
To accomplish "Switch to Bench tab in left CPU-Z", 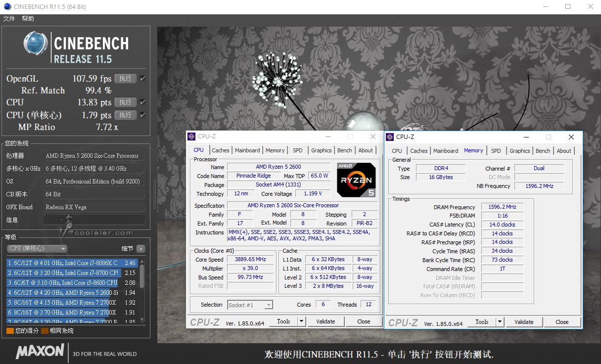I will coord(345,150).
